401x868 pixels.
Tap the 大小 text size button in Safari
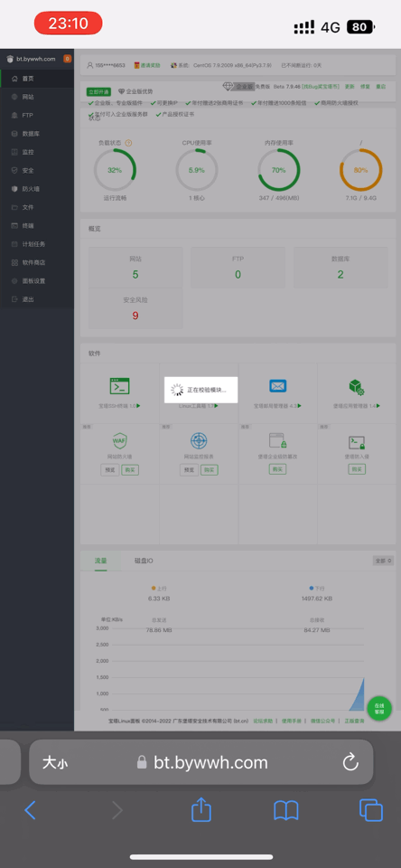coord(55,763)
